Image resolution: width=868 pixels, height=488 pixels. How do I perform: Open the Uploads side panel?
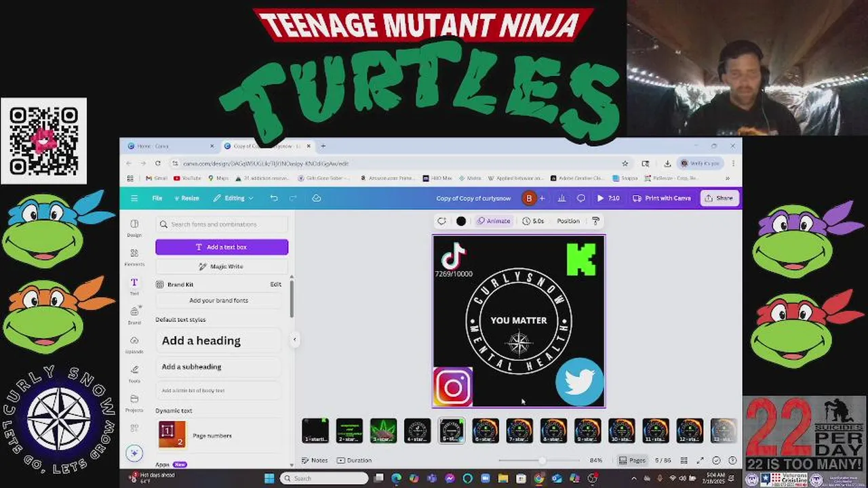point(134,344)
